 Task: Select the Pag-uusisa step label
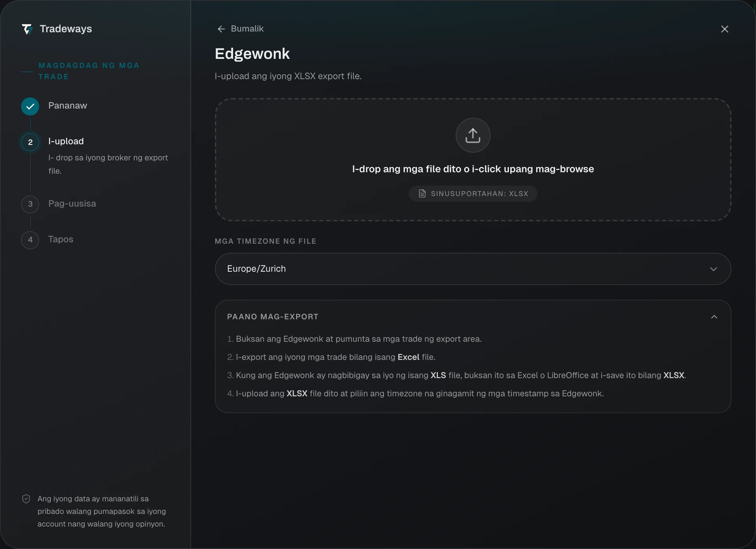pyautogui.click(x=72, y=204)
